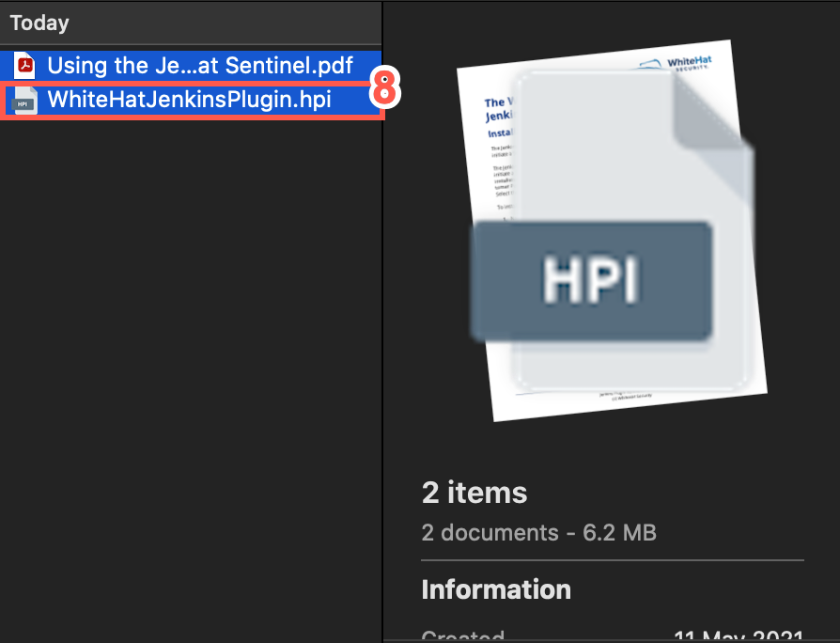Click the 2 documents - 6.2 MB summary
Screen dimensions: 840x643
pos(538,533)
